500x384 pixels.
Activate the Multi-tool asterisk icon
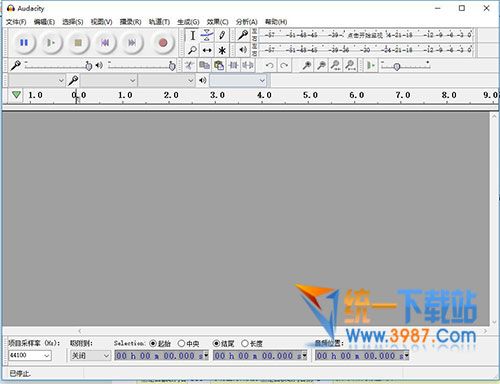[222, 50]
